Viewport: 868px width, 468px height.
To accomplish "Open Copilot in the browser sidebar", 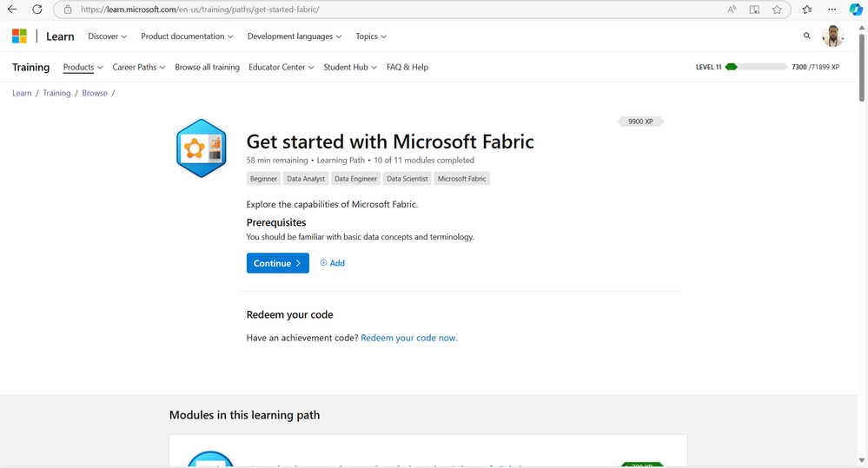I will 855,10.
